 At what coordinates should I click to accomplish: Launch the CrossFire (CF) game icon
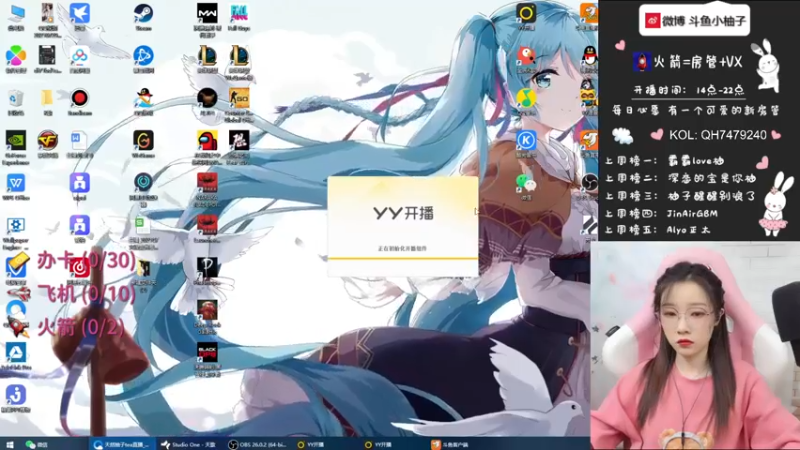[47, 140]
